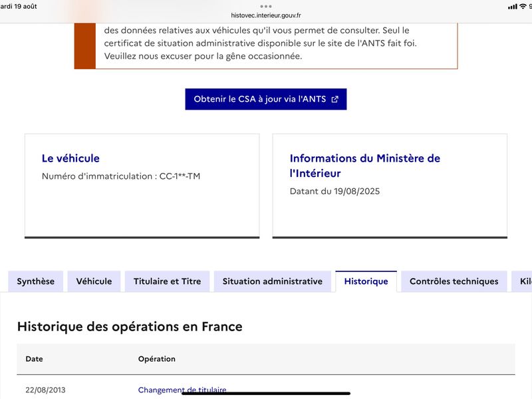Tap the home indicator bar at the bottom
Screen dimensions: 532x399
pyautogui.click(x=265, y=394)
